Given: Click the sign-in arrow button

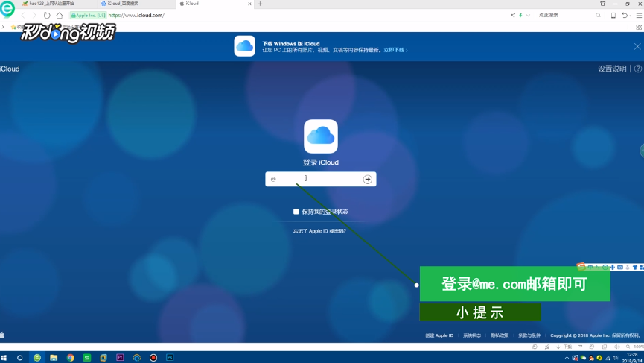Looking at the screenshot, I should coord(368,179).
